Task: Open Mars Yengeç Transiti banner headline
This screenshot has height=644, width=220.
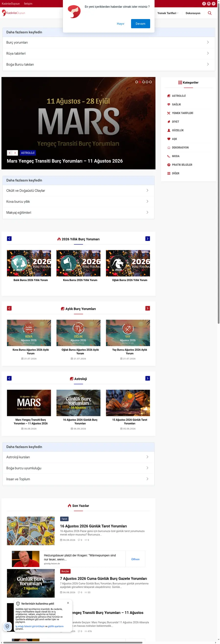Action: click(65, 161)
